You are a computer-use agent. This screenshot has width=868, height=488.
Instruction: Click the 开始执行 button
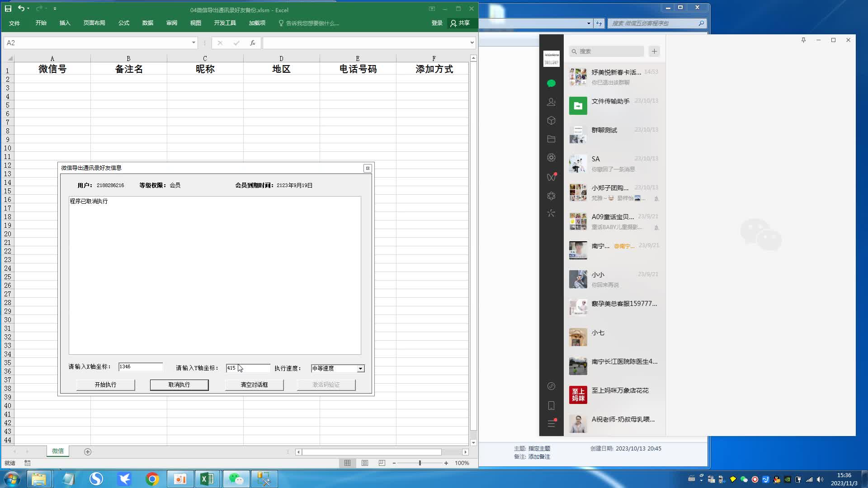[x=105, y=385]
